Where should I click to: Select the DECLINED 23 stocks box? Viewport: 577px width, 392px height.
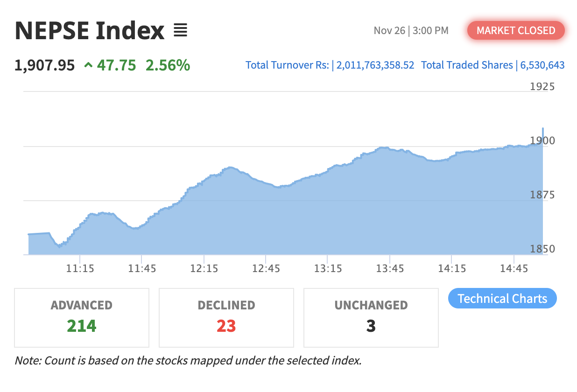(226, 317)
